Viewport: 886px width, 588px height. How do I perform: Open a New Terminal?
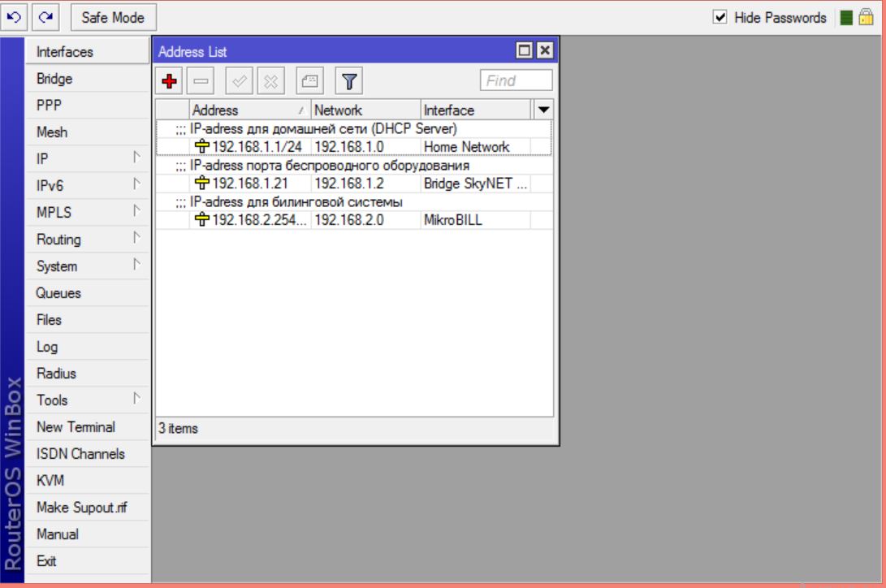pyautogui.click(x=88, y=427)
